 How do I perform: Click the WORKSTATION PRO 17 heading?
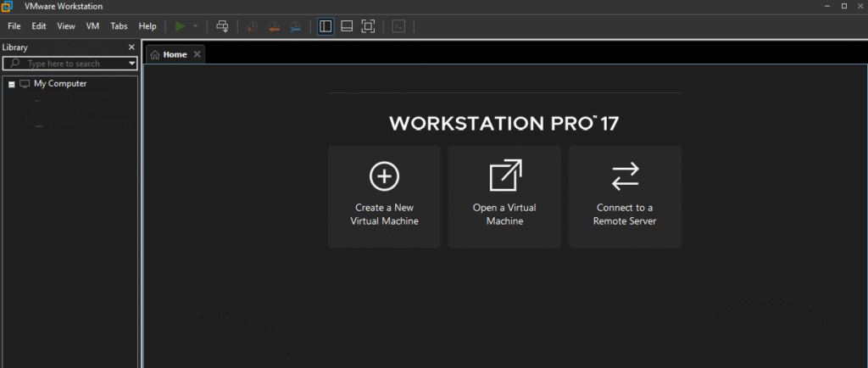(x=504, y=124)
